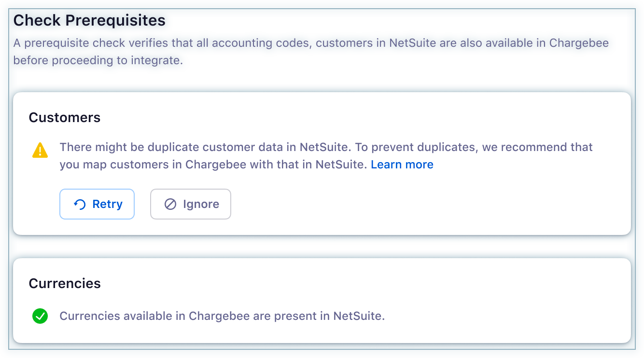This screenshot has height=358, width=644.
Task: Click blank space inside the Customers card
Action: (x=410, y=207)
